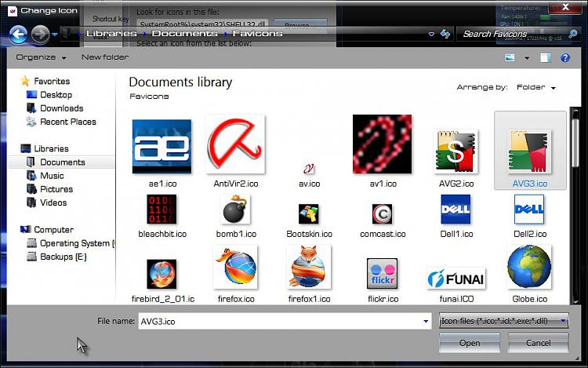Select the Dell2.ico white icon
The height and width of the screenshot is (368, 588).
[x=529, y=217]
